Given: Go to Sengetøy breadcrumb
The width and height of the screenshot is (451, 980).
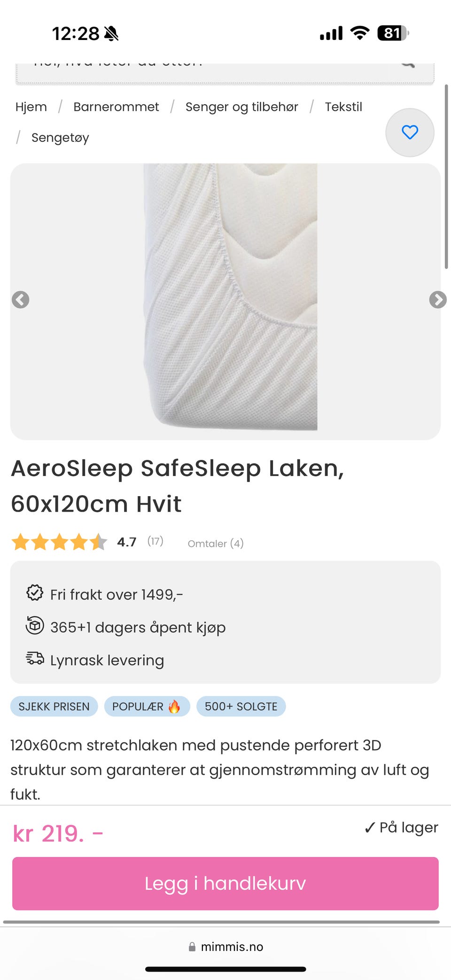Looking at the screenshot, I should pos(60,138).
